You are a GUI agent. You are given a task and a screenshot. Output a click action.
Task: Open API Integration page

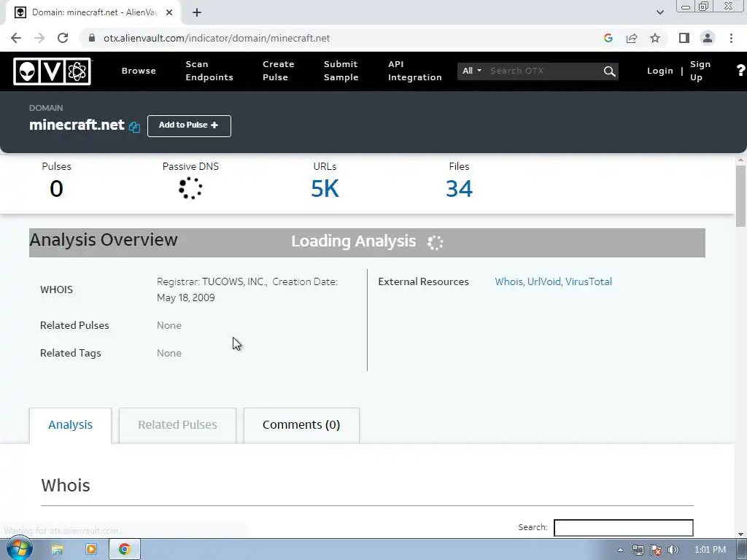(x=414, y=71)
